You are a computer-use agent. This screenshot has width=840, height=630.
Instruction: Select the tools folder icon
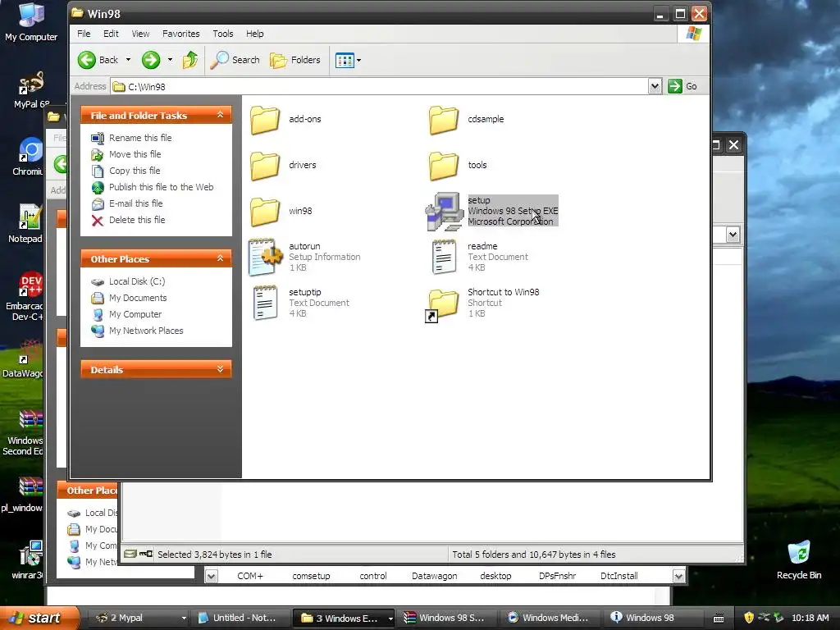(444, 166)
